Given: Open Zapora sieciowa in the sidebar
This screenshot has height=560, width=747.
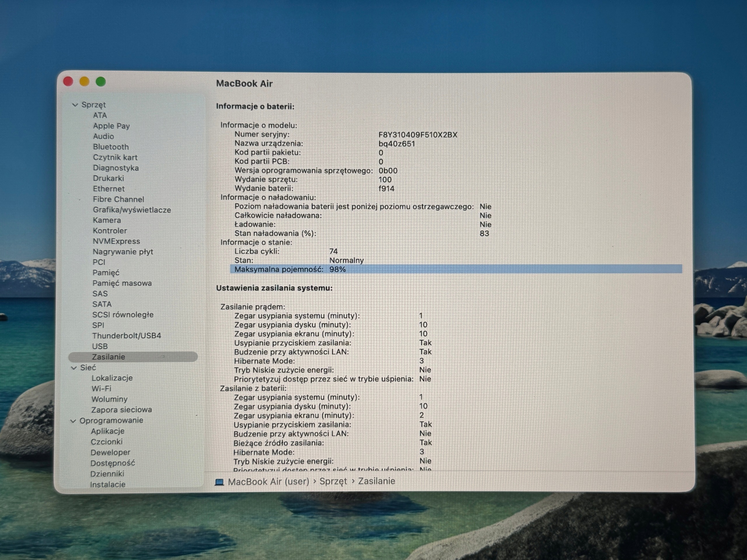Looking at the screenshot, I should (x=122, y=410).
